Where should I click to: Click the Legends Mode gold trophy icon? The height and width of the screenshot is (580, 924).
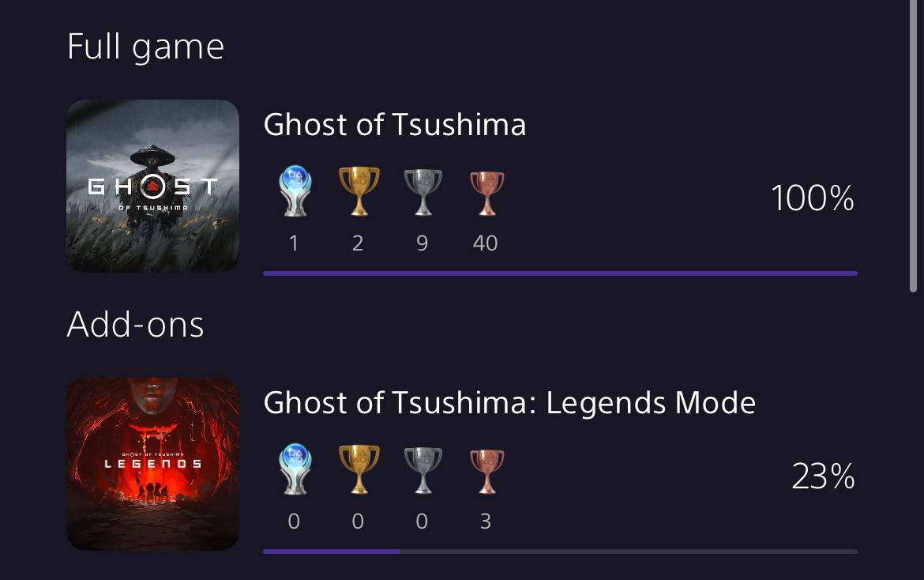click(x=358, y=469)
